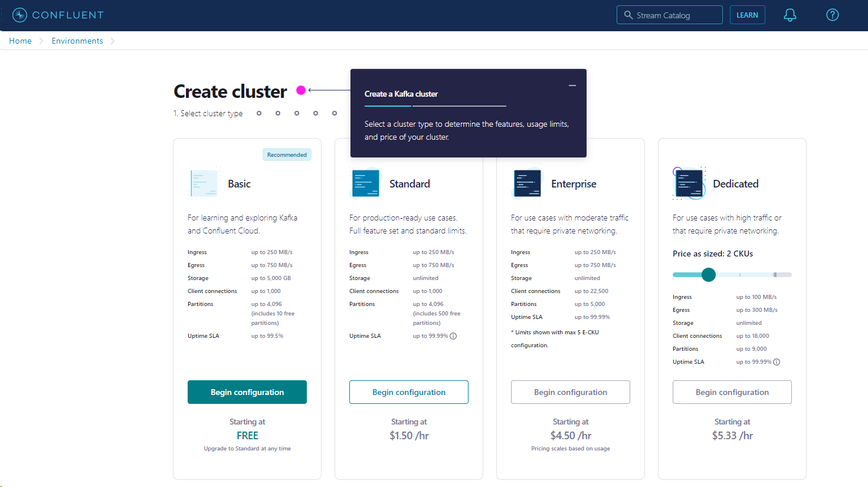This screenshot has height=487, width=868.
Task: Click 'Upgrade to Standard at any time' text
Action: click(x=247, y=449)
